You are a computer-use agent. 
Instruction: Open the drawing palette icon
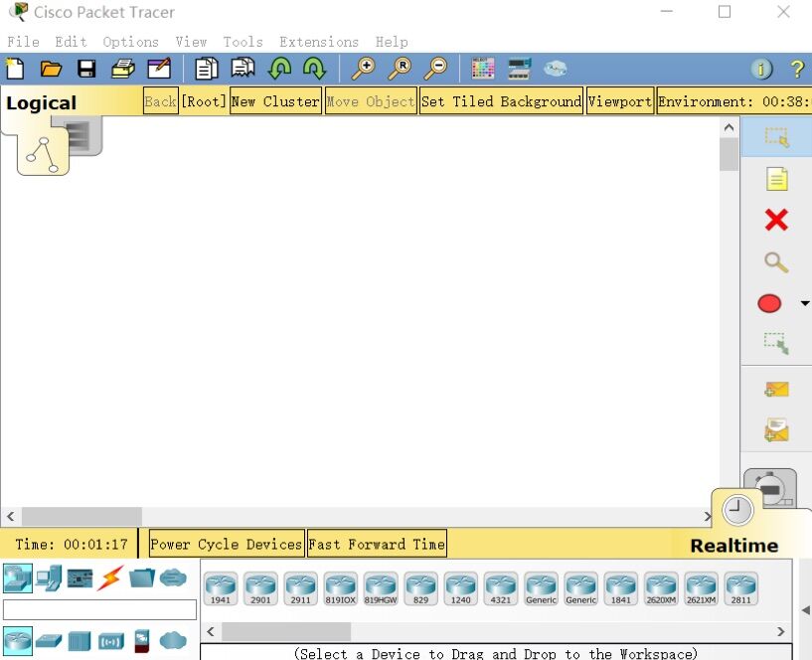pos(483,69)
